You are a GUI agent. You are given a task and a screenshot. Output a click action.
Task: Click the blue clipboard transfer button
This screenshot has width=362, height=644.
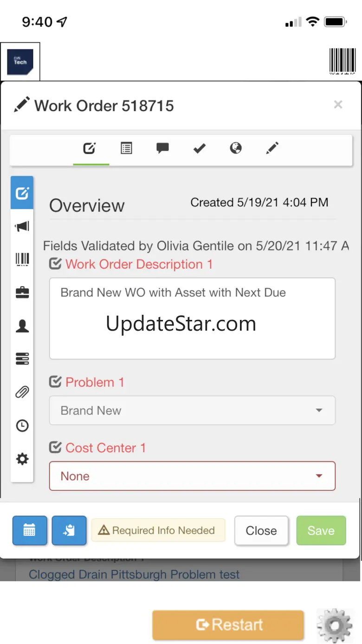click(x=69, y=530)
